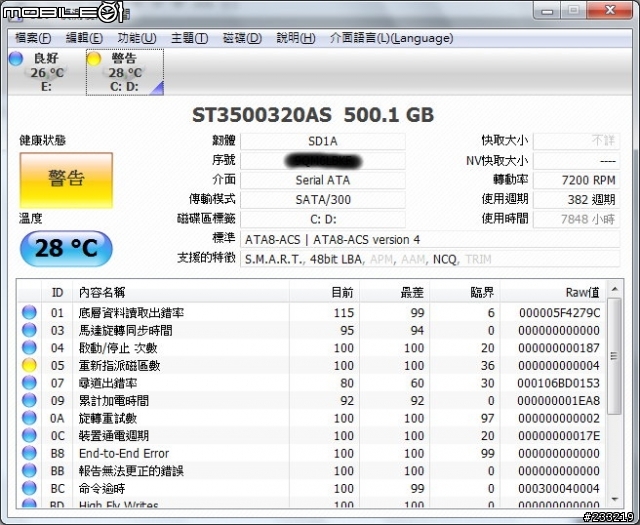
Task: Maximize the CrystalDiskInfo window
Action: click(573, 10)
